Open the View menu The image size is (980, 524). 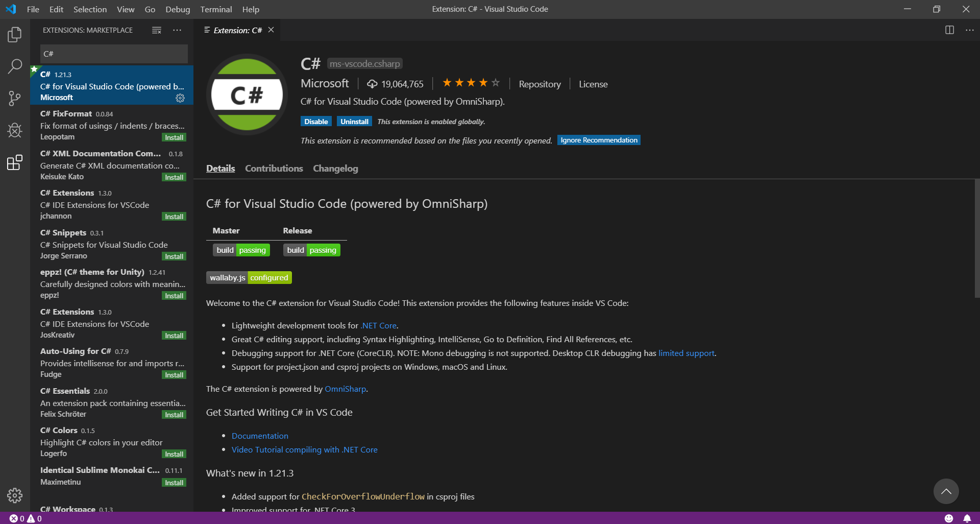coord(126,9)
